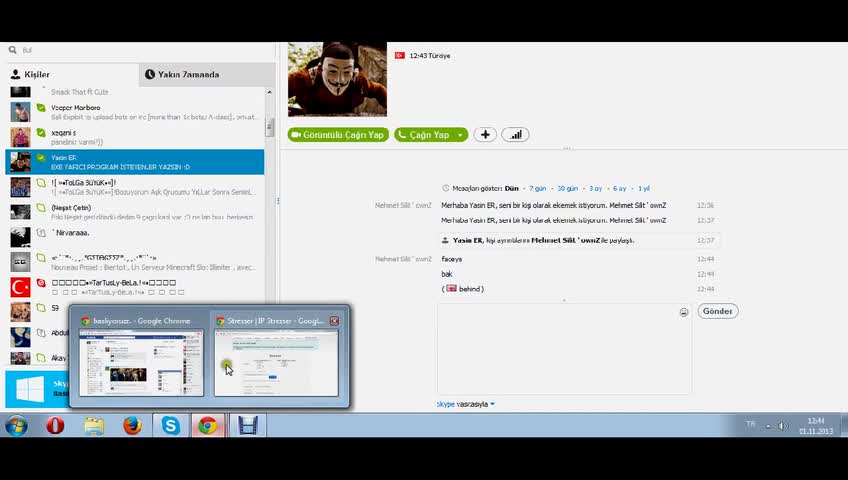Show messages from 3 ay
This screenshot has width=848, height=480.
click(x=595, y=189)
